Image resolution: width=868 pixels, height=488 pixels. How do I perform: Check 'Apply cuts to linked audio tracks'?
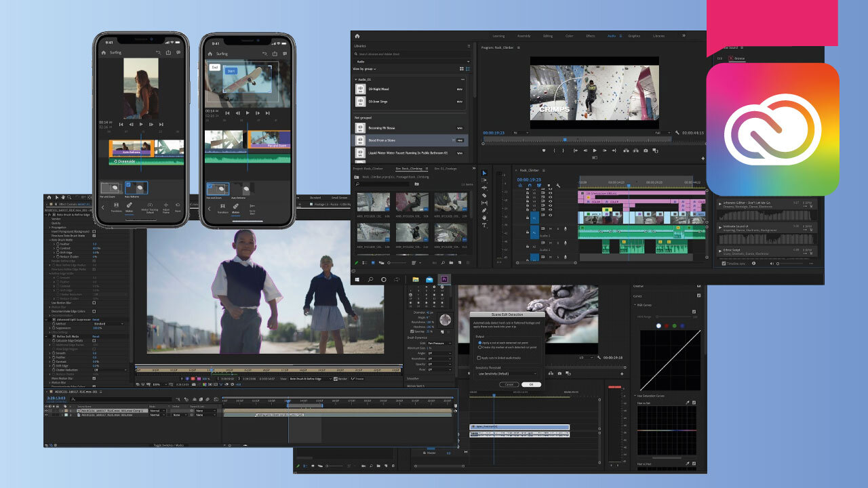(x=480, y=357)
